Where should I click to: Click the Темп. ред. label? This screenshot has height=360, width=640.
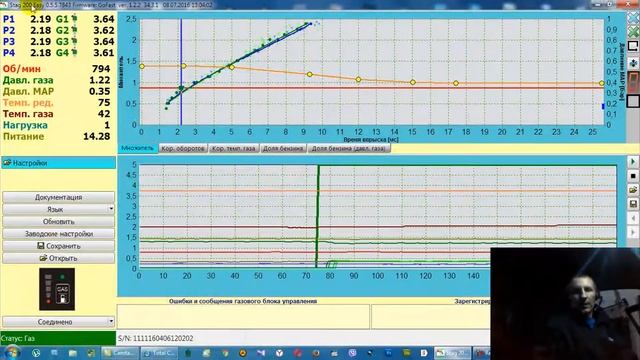[28, 102]
